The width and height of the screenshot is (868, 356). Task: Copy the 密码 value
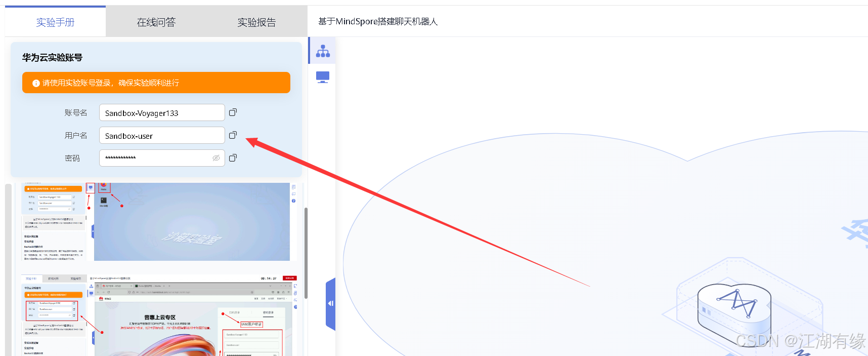[233, 158]
